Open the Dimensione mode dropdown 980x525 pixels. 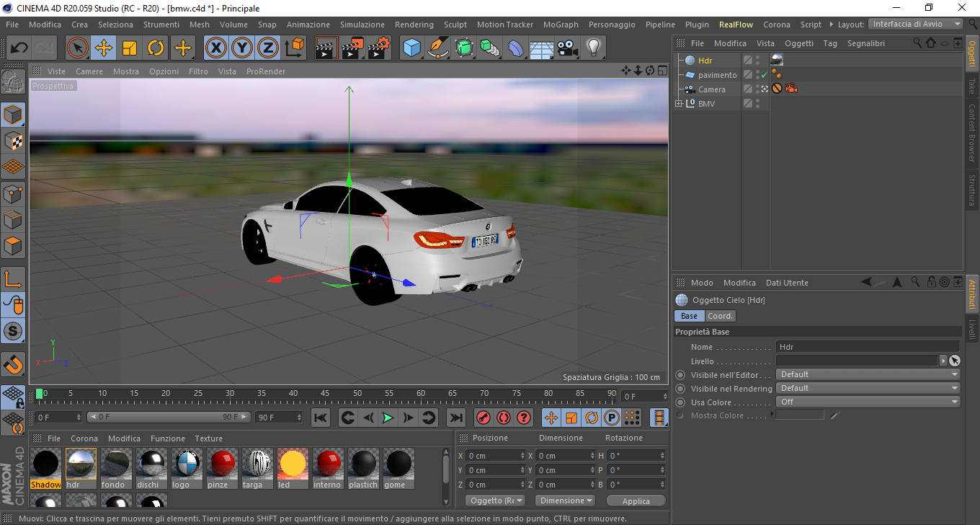(566, 500)
